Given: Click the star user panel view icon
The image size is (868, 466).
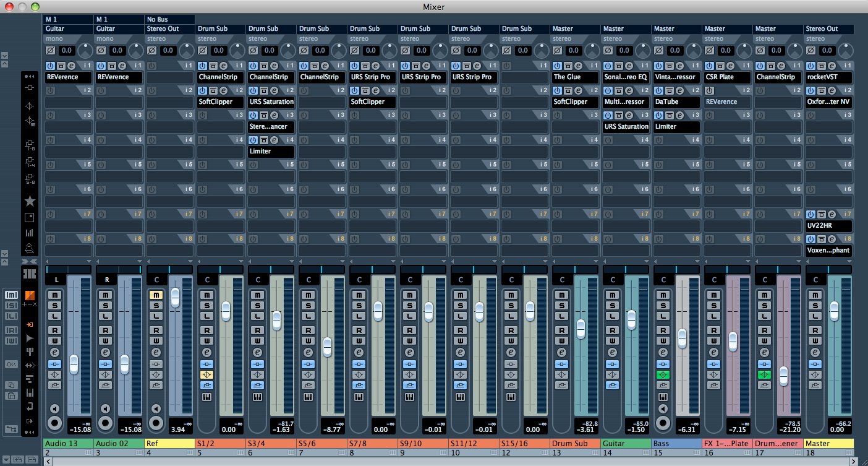Looking at the screenshot, I should [30, 201].
